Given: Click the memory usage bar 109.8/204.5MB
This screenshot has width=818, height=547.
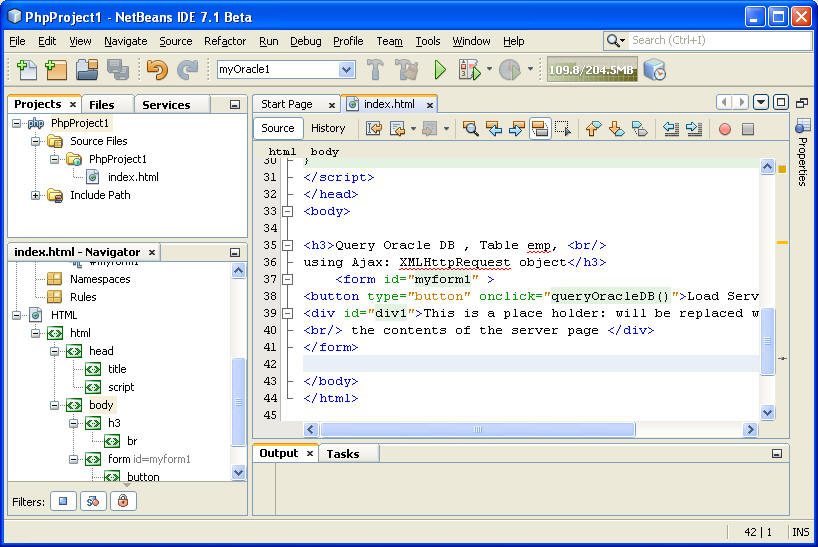Looking at the screenshot, I should click(592, 70).
